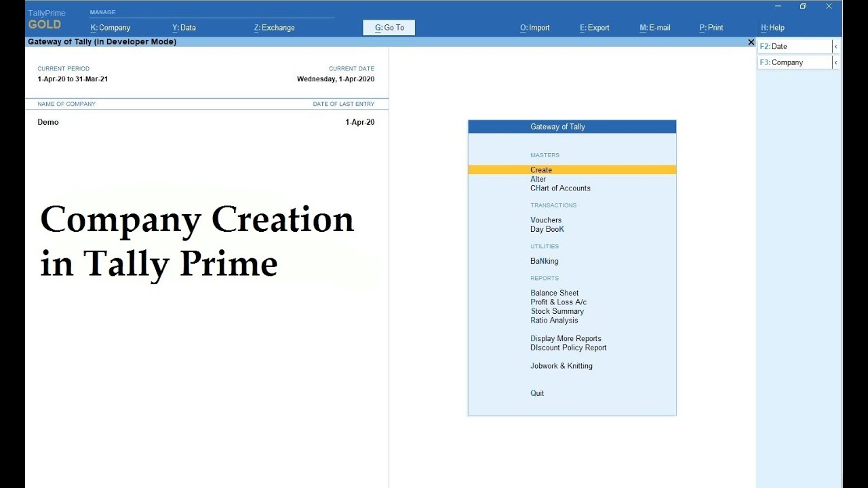The image size is (868, 488).
Task: Click the G: Go To button
Action: [389, 28]
